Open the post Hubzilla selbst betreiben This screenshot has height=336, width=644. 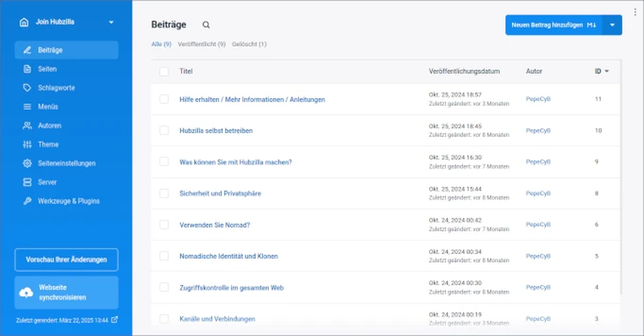(216, 131)
